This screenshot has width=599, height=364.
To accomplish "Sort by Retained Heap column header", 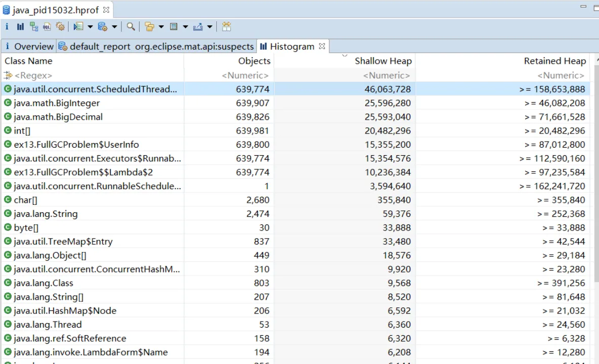I will click(x=503, y=61).
